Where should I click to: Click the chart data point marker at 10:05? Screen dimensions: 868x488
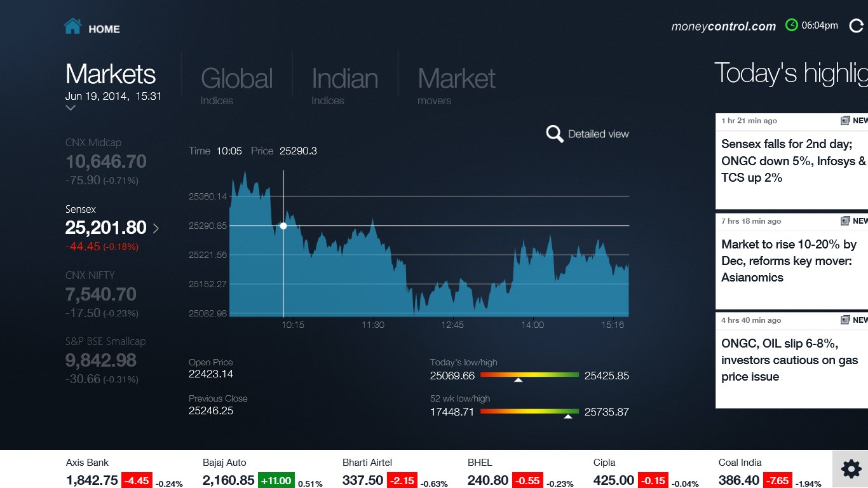coord(283,226)
